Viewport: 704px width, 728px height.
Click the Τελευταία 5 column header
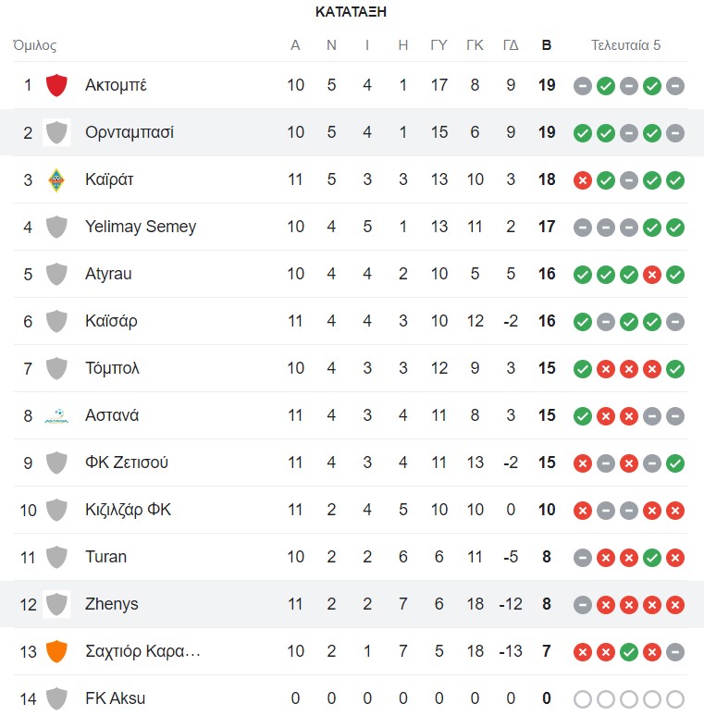[x=626, y=45]
